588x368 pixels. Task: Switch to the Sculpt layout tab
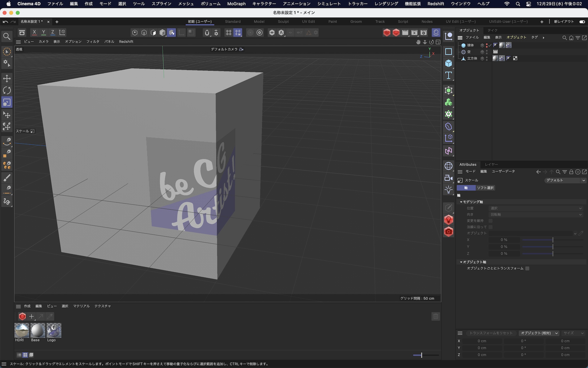[283, 21]
